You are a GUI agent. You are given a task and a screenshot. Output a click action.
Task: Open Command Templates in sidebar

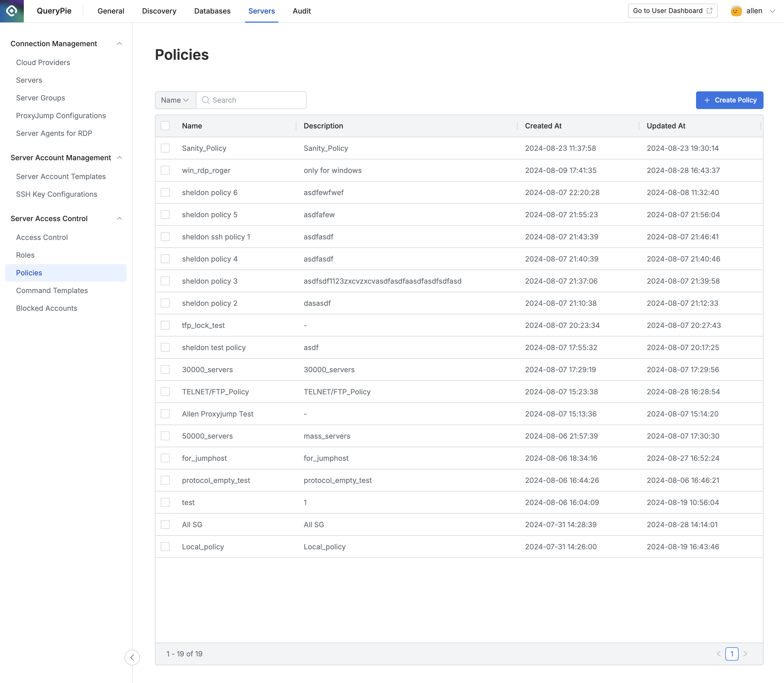(52, 290)
